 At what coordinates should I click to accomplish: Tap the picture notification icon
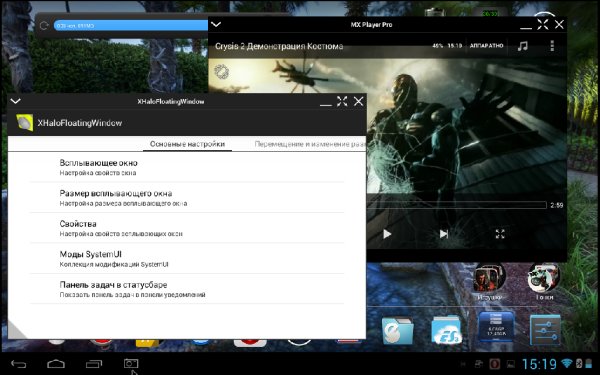pos(511,364)
